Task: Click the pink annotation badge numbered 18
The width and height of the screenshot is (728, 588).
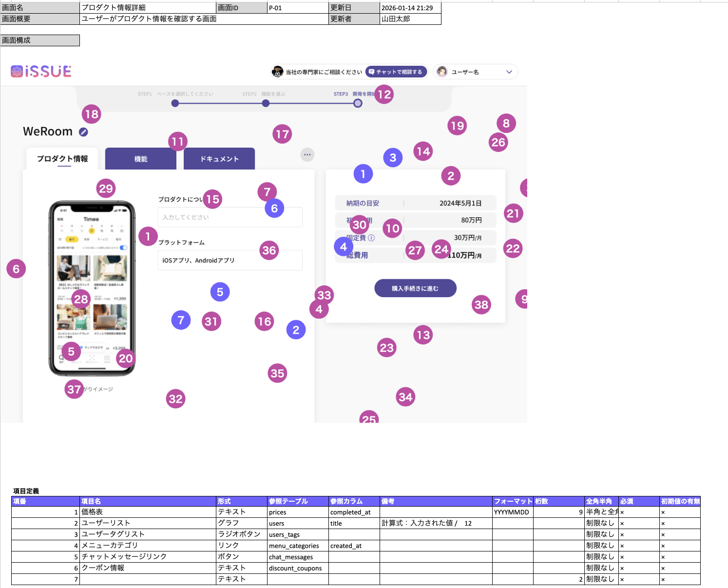Action: (92, 114)
